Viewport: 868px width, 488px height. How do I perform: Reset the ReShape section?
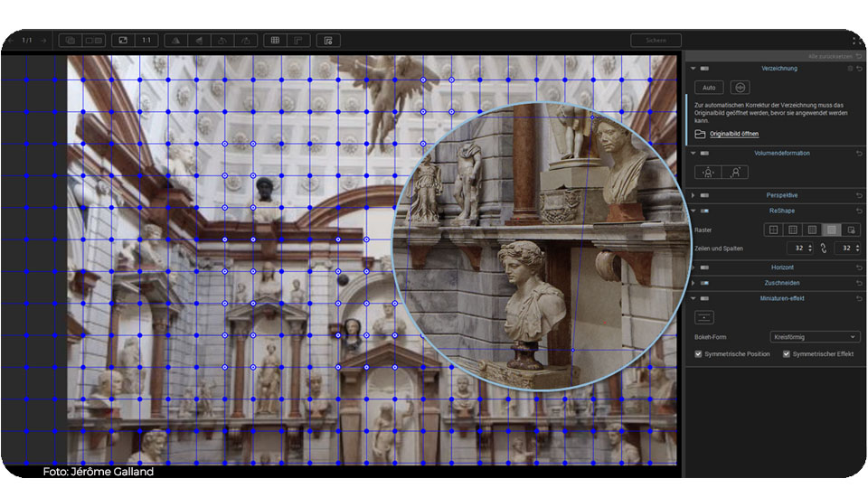(x=859, y=211)
